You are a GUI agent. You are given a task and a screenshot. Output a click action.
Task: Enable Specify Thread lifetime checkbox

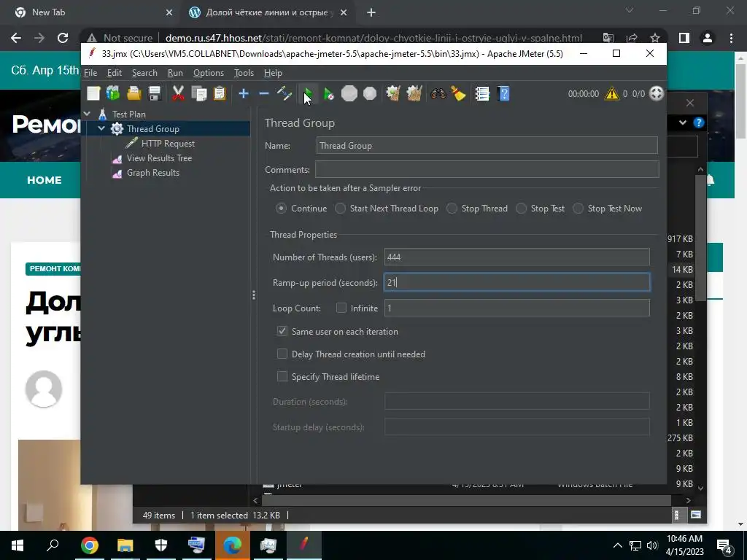[x=282, y=377]
